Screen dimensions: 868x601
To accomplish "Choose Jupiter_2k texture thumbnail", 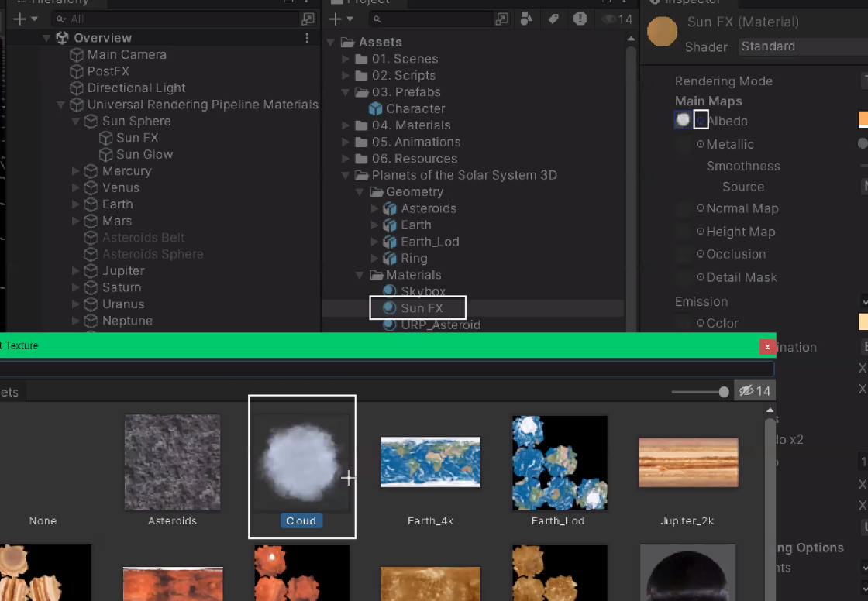I will pyautogui.click(x=689, y=462).
